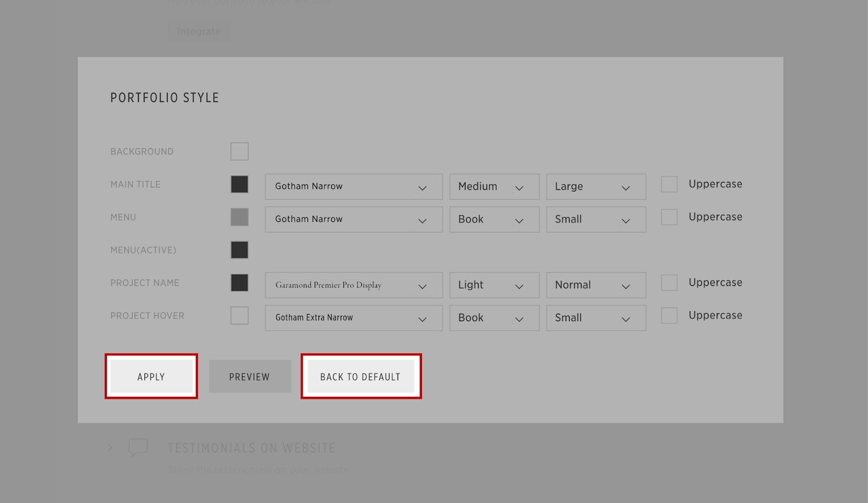Open Project Hover size dropdown showing Small
Viewport: 868px width, 503px height.
pyautogui.click(x=596, y=318)
